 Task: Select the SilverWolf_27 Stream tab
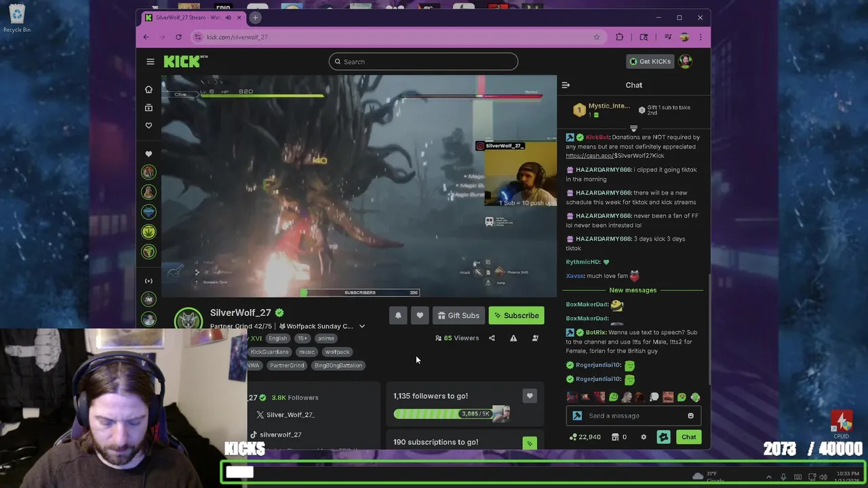coord(192,18)
